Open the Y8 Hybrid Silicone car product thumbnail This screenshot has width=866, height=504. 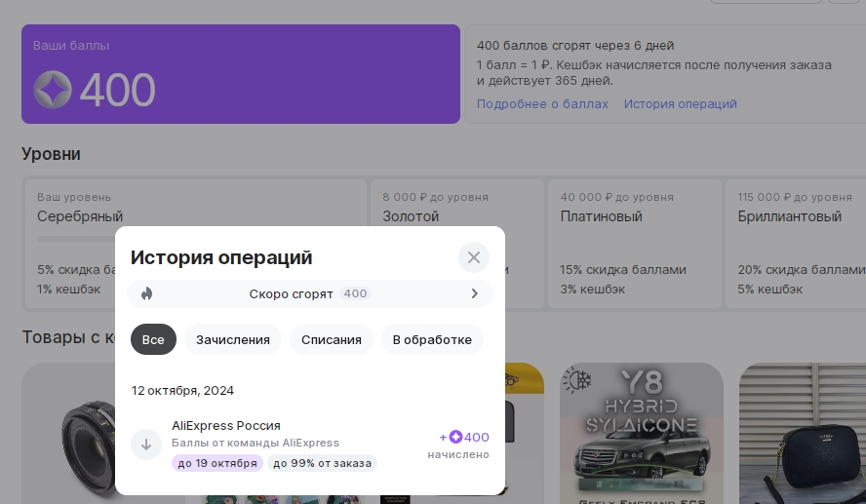pos(642,434)
